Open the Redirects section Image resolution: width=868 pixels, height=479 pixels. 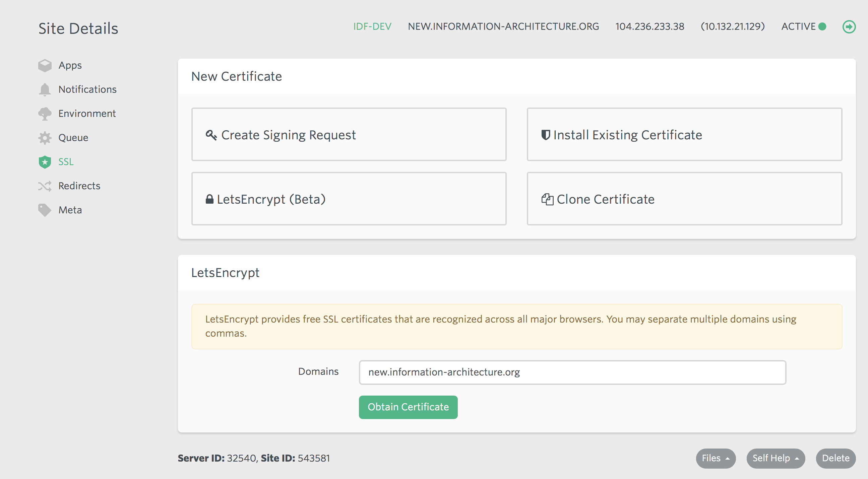tap(79, 186)
